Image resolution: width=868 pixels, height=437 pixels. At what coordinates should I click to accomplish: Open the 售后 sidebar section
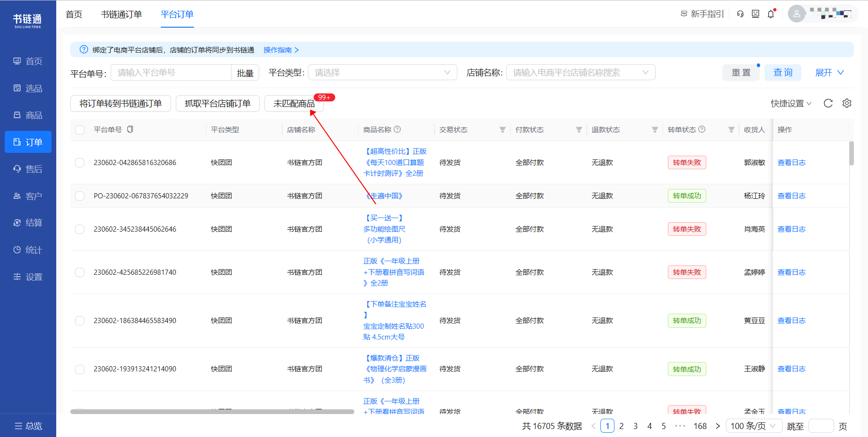tap(28, 169)
